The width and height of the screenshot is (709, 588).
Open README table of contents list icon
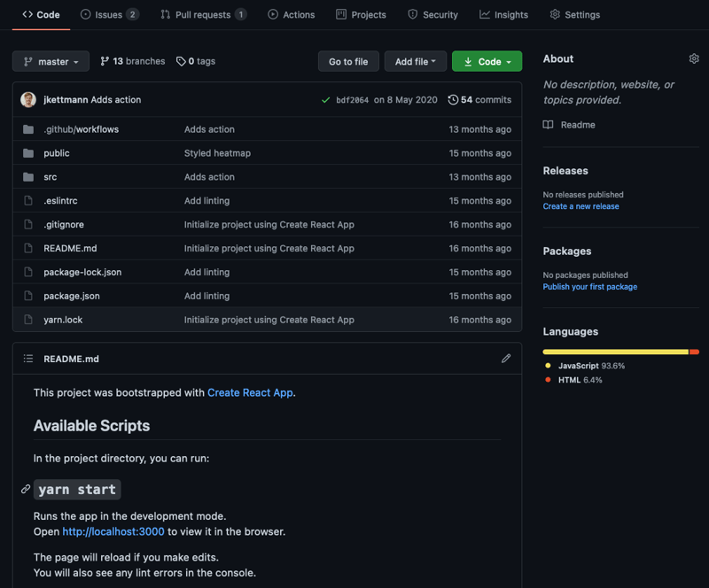[x=28, y=359]
